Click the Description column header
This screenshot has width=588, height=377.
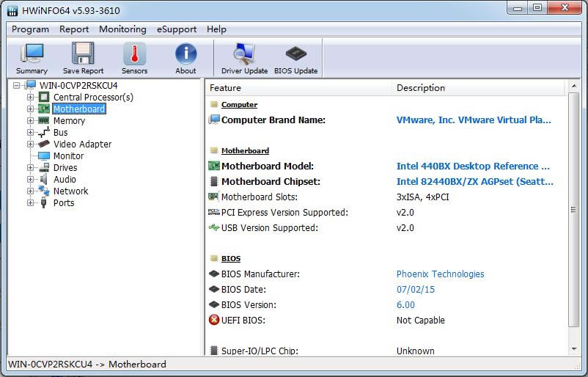(478, 88)
